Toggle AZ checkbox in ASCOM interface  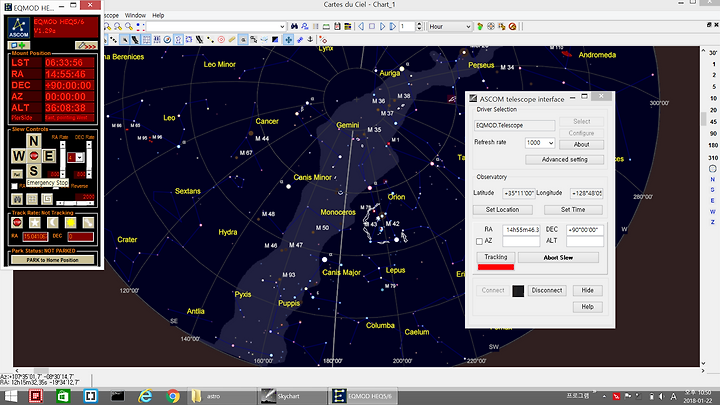pyautogui.click(x=479, y=241)
